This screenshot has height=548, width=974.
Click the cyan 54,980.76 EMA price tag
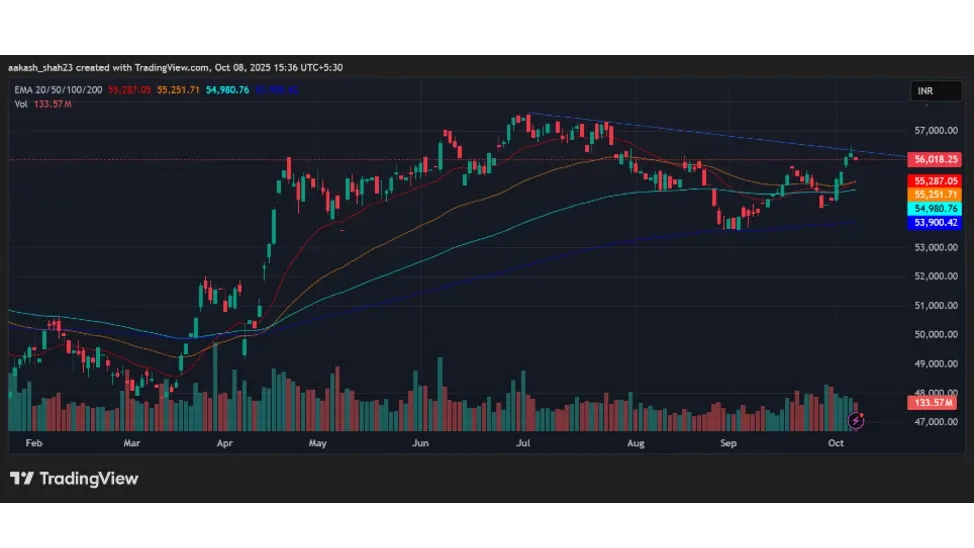click(935, 208)
